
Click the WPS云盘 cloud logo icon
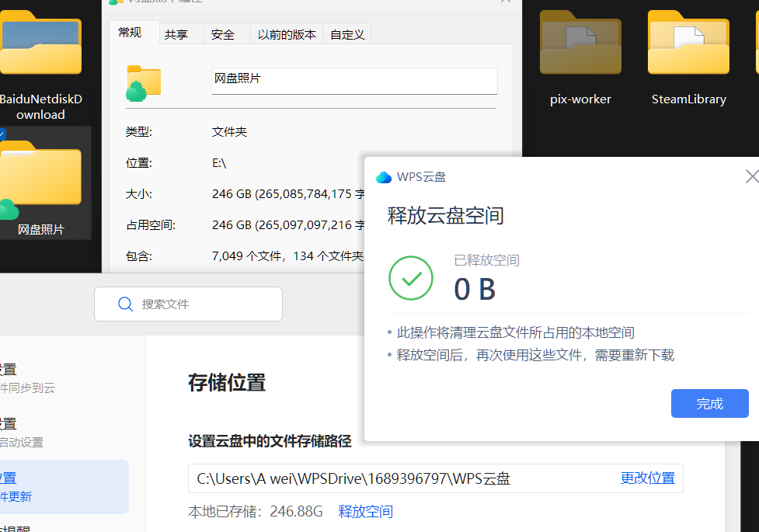pyautogui.click(x=384, y=177)
